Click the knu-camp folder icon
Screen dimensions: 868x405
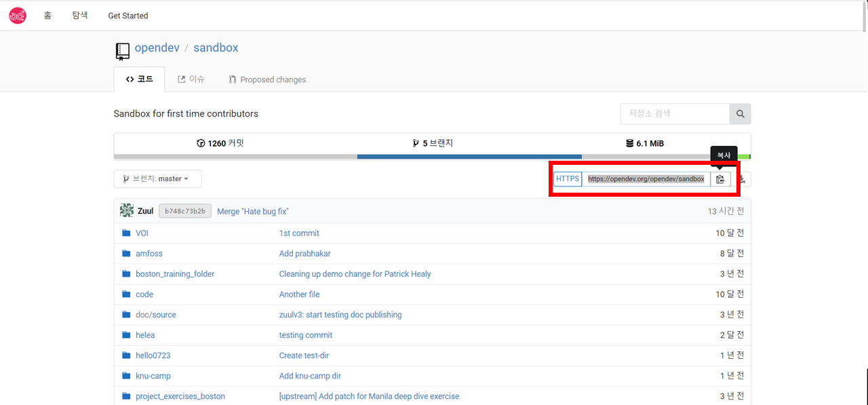pos(126,376)
